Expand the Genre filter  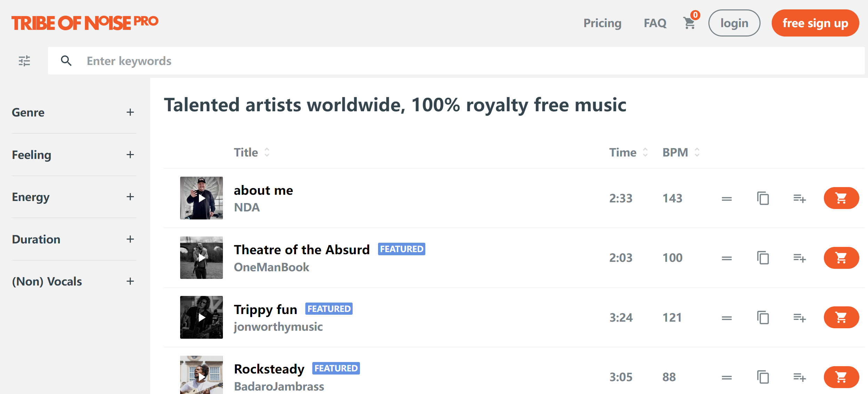click(x=130, y=112)
